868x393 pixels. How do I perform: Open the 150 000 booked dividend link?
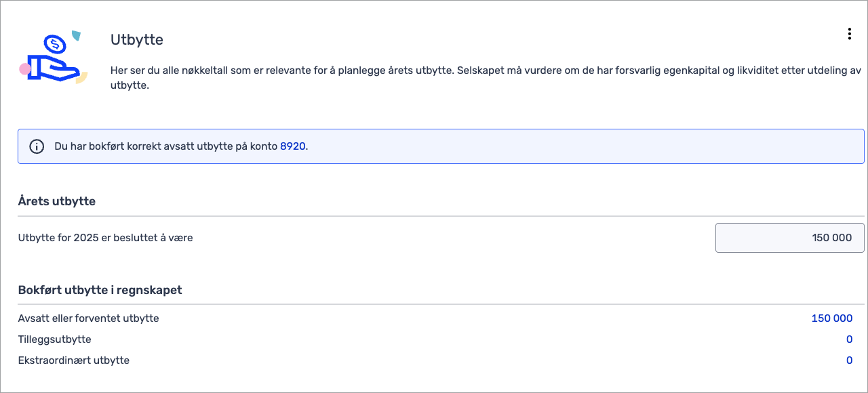click(x=831, y=318)
